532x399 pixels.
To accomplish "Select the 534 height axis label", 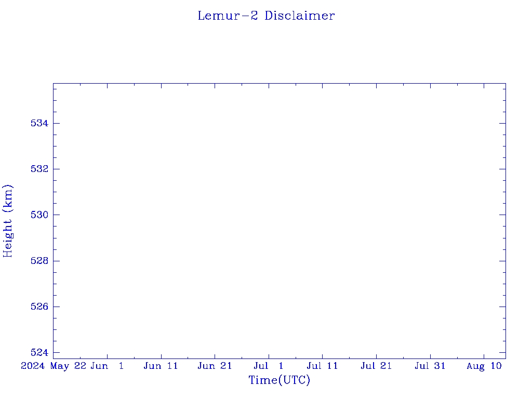I will click(39, 123).
